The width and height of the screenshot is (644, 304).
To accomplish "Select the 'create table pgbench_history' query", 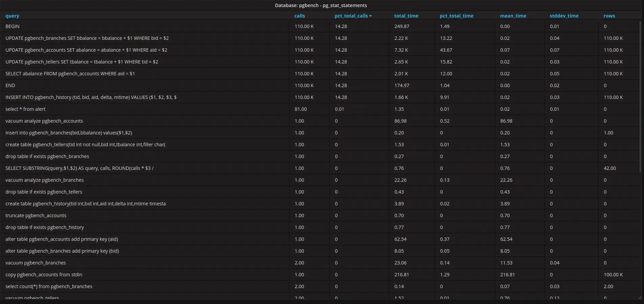I will (86, 204).
